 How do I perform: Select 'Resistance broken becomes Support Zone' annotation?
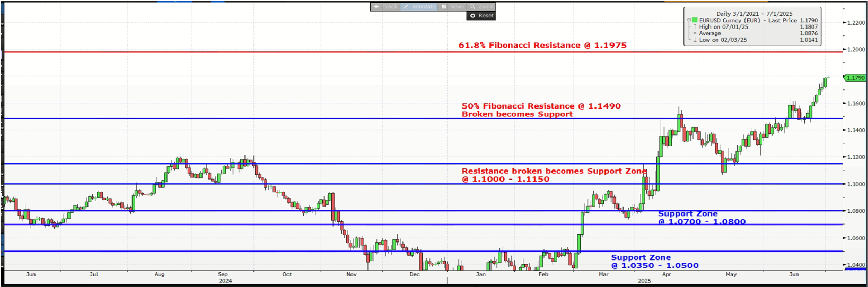pos(554,171)
